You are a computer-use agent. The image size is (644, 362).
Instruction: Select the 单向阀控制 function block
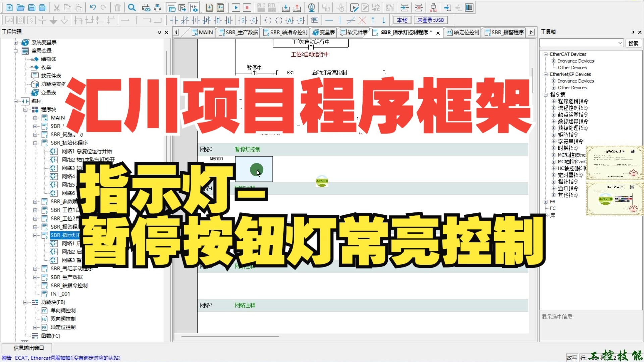coord(63,311)
